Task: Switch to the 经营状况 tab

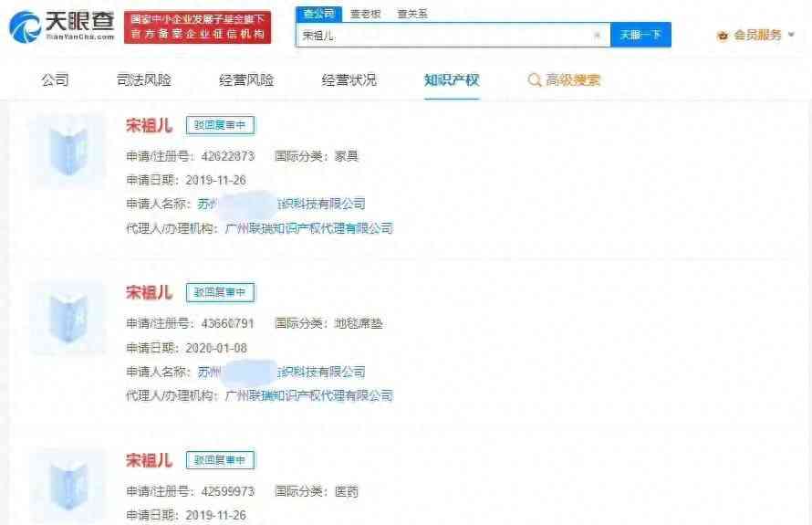Action: (x=349, y=79)
